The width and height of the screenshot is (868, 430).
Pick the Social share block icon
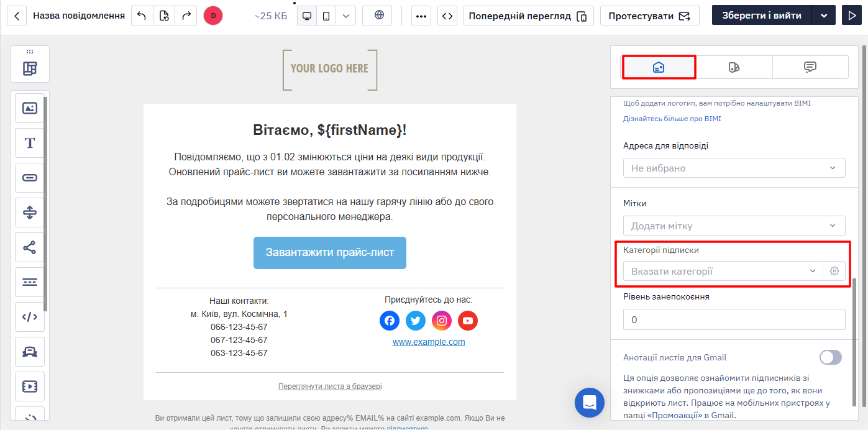pyautogui.click(x=30, y=247)
